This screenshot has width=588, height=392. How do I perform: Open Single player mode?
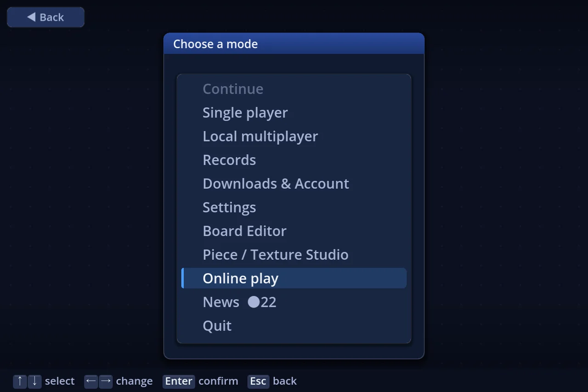(x=294, y=113)
